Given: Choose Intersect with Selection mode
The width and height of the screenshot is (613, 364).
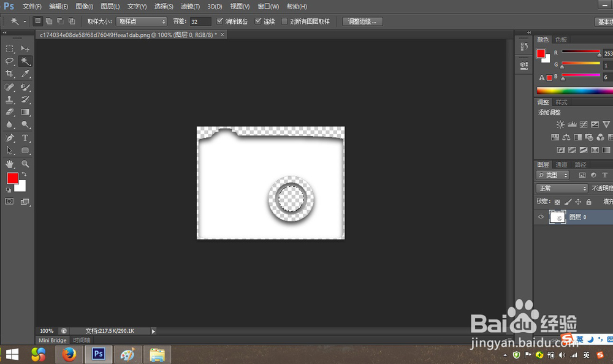Looking at the screenshot, I should pyautogui.click(x=72, y=21).
